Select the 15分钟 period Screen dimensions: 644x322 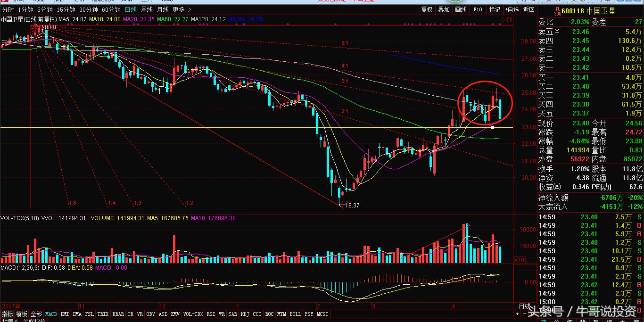pyautogui.click(x=66, y=10)
